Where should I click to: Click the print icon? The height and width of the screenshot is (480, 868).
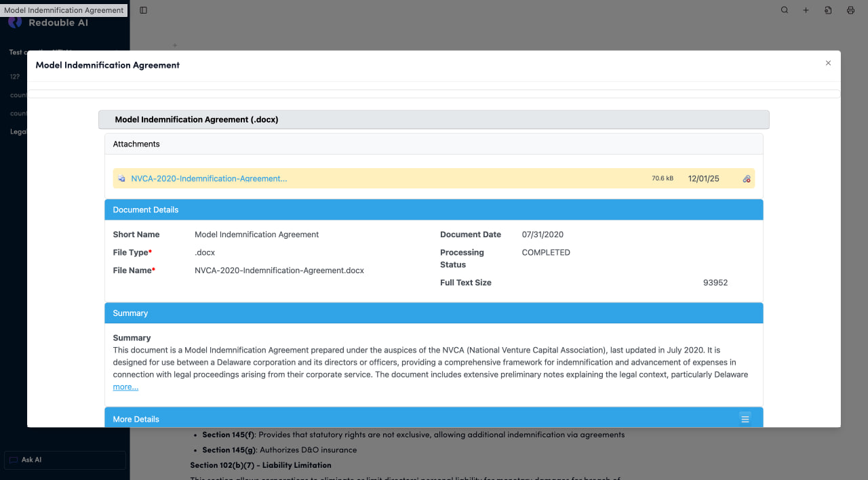point(850,10)
